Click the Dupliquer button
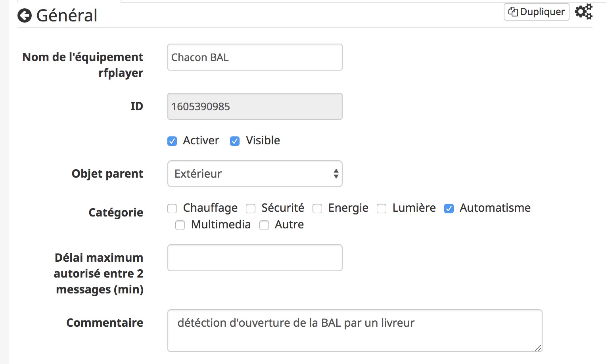606x364 pixels. tap(536, 12)
